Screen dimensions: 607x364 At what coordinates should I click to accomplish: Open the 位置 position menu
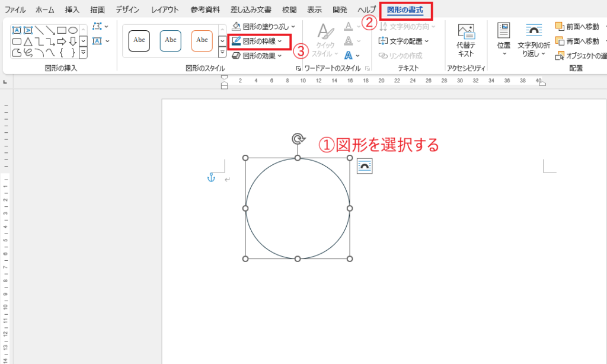(x=504, y=40)
